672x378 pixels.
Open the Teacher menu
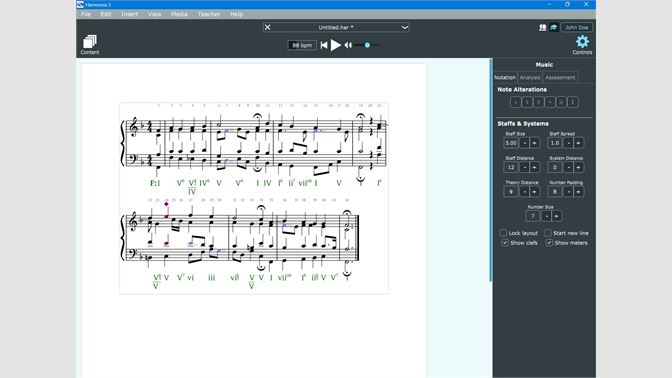coord(209,14)
